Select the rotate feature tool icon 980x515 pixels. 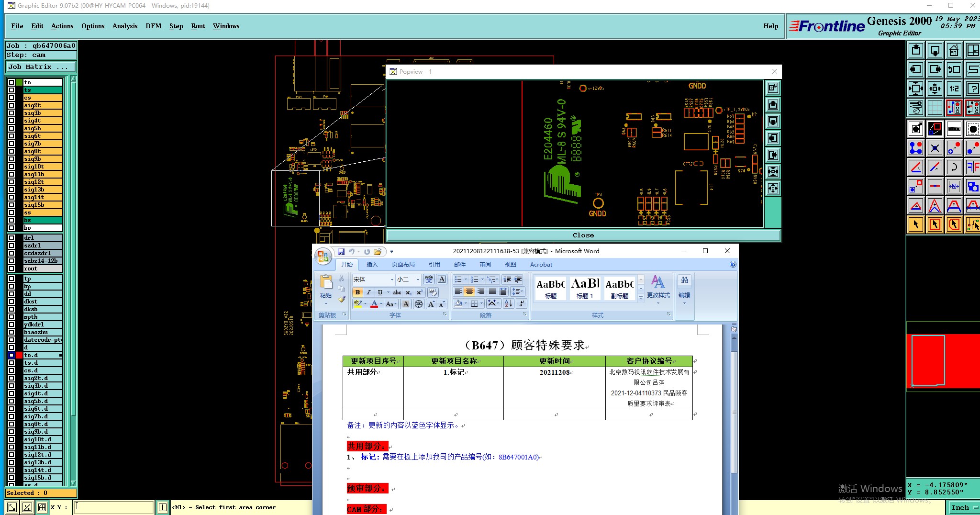pyautogui.click(x=954, y=167)
